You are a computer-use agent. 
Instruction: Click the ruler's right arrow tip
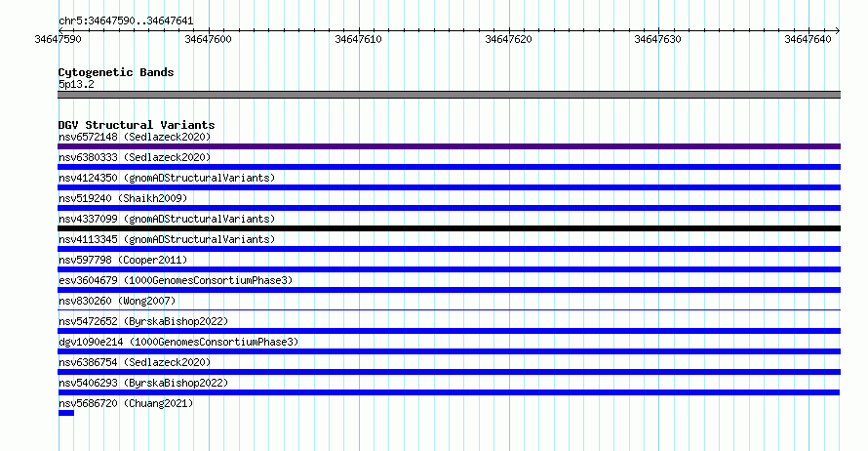click(838, 30)
